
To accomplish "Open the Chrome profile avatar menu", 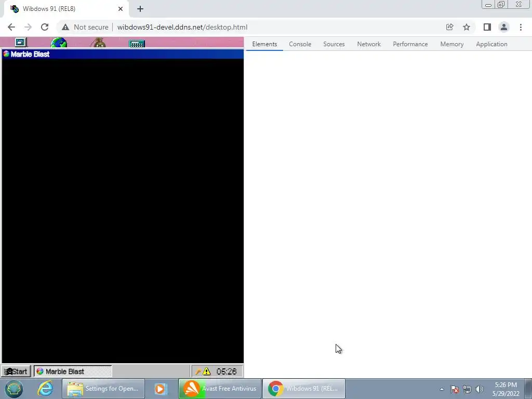I will [504, 27].
